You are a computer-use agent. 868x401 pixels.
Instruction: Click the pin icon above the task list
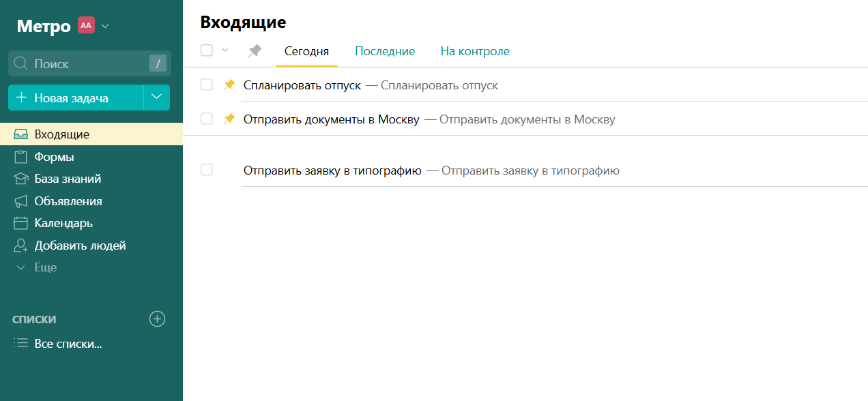coord(255,50)
